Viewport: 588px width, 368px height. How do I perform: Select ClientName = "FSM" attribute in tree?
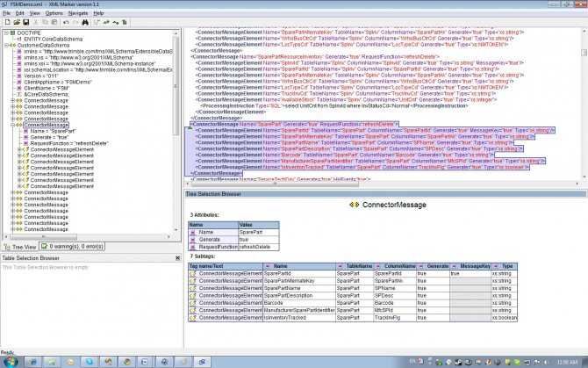click(x=47, y=88)
